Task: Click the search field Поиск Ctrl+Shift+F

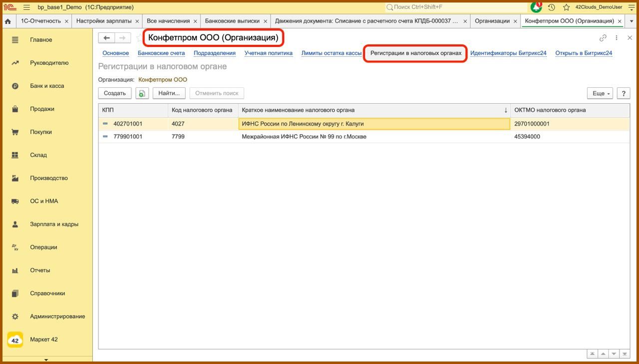Action: coord(457,7)
